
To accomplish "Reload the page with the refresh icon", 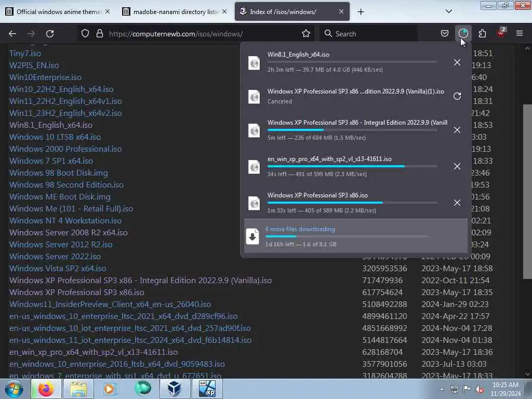I will click(x=50, y=34).
